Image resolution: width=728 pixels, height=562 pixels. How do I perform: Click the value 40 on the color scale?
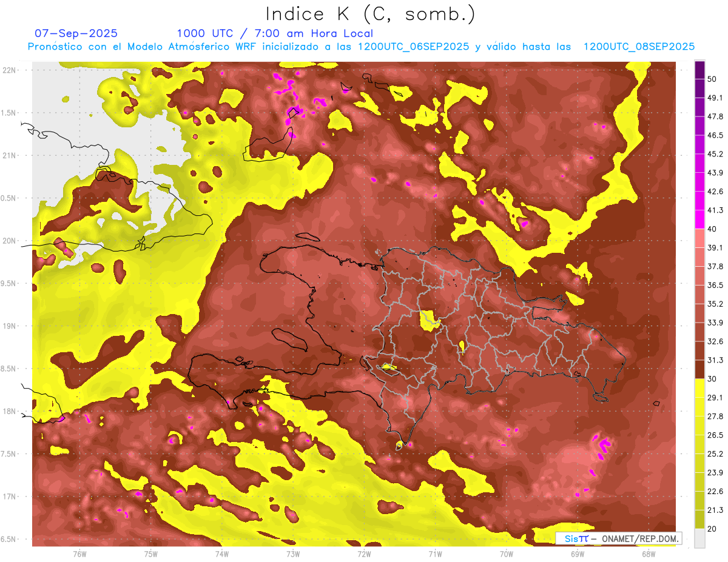[712, 229]
